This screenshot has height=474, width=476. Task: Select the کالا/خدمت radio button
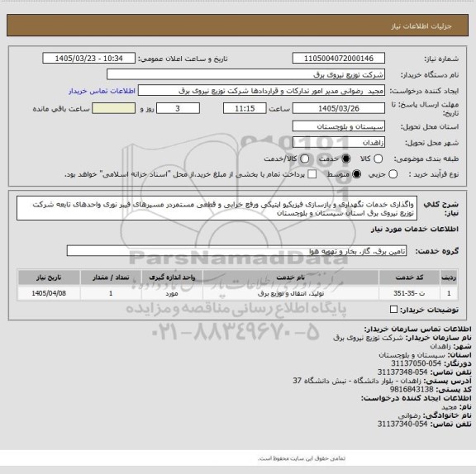click(304, 159)
